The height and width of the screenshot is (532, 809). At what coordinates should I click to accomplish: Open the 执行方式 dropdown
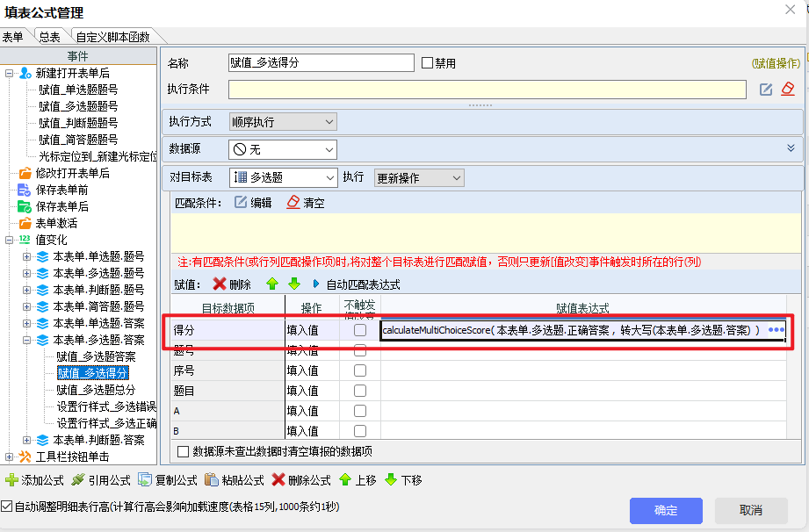coord(283,122)
